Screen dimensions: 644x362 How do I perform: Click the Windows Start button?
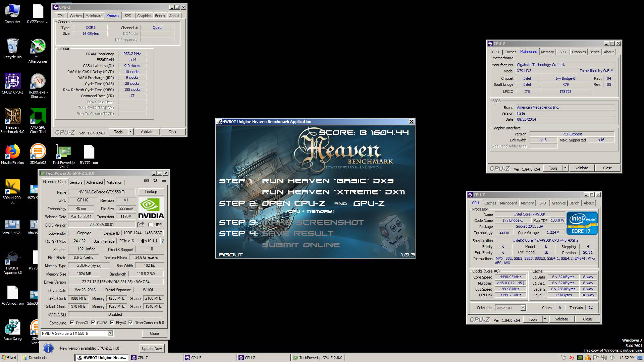click(x=9, y=358)
